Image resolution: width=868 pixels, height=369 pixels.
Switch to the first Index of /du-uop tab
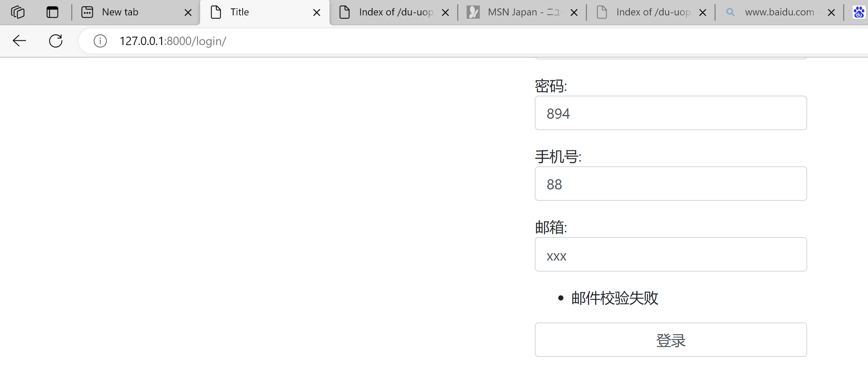point(394,12)
